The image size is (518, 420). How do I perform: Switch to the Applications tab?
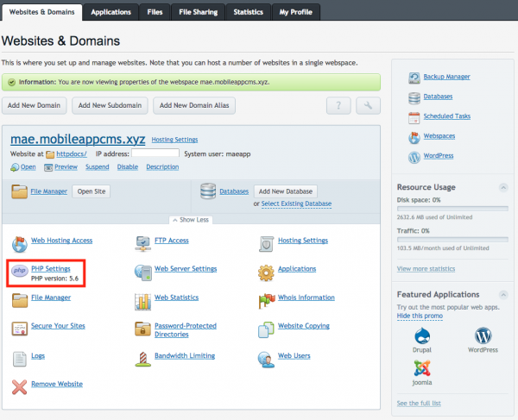tap(111, 12)
